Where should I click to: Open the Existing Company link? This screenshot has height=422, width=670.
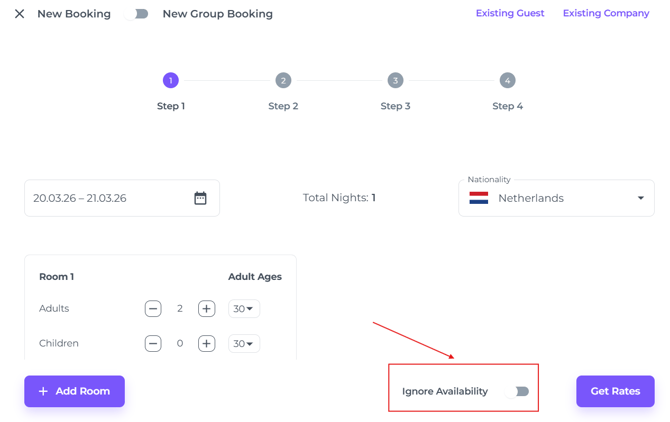[606, 14]
